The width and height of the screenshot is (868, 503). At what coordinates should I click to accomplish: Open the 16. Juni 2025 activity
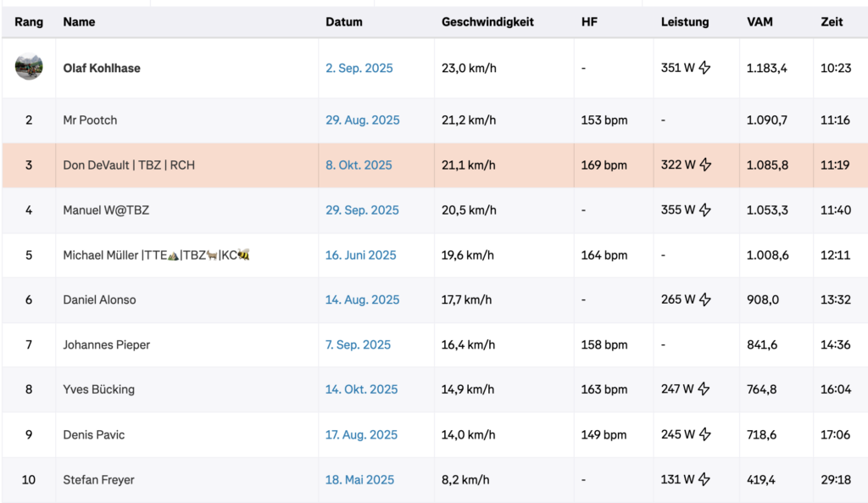point(360,254)
